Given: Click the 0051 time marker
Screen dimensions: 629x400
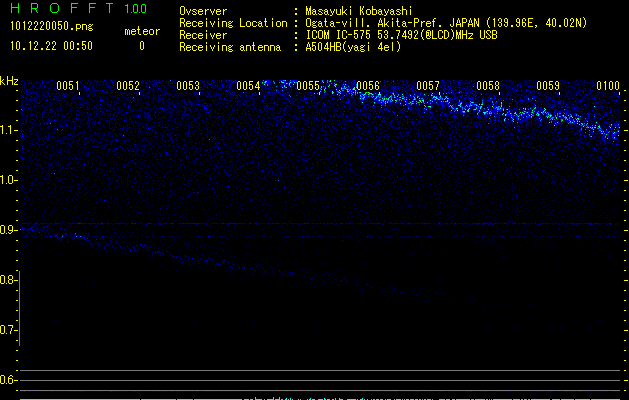Looking at the screenshot, I should [67, 86].
